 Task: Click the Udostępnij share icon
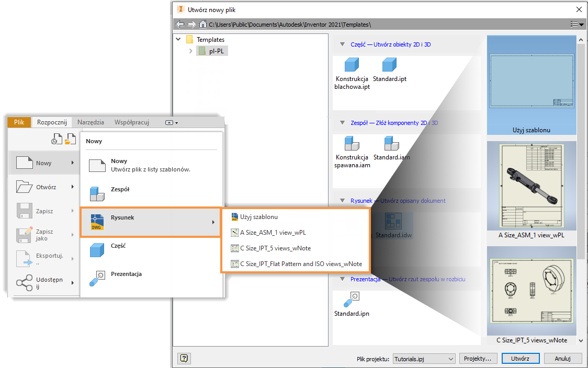point(25,283)
